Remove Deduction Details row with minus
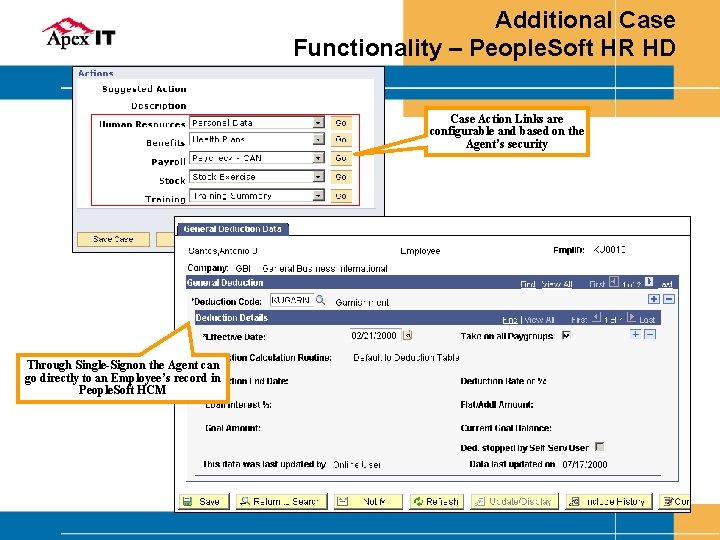Image resolution: width=720 pixels, height=540 pixels. 650,334
